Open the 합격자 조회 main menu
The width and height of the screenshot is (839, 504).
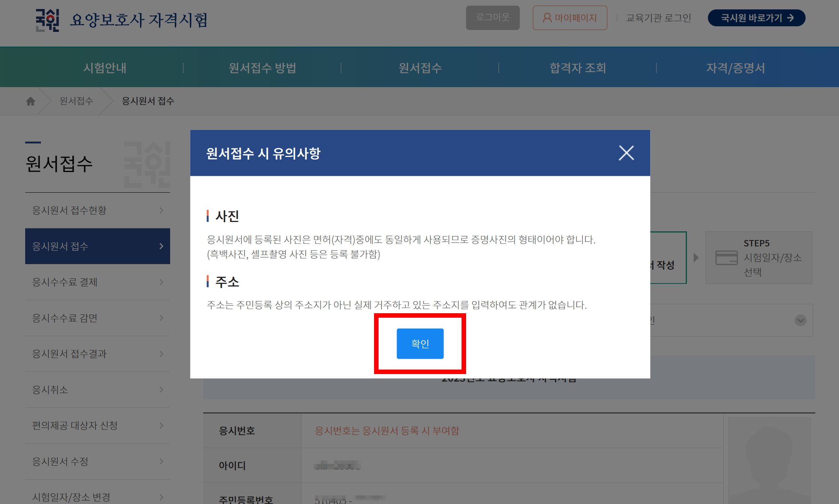coord(578,68)
